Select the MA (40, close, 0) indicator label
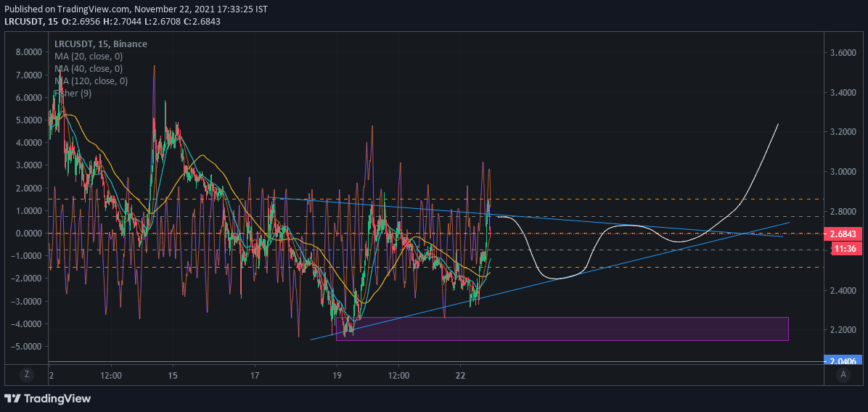Viewport: 868px width, 412px height. click(x=89, y=69)
